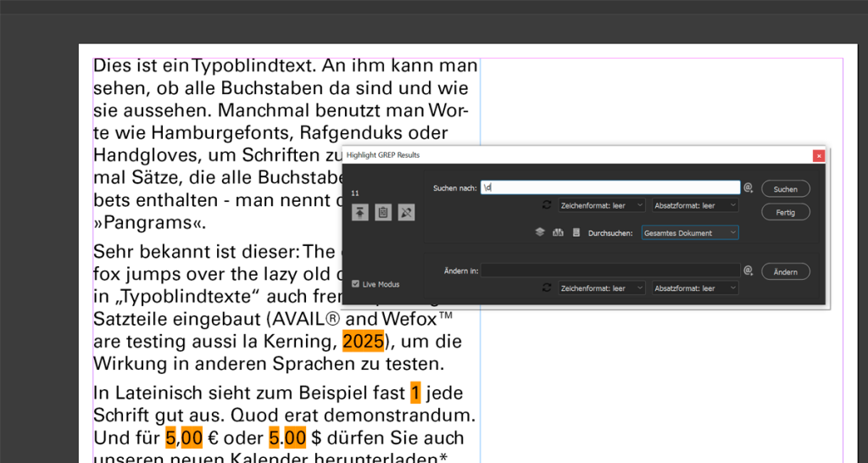Open special characters menu next to Ändern in
This screenshot has height=463, width=868.
(x=748, y=271)
